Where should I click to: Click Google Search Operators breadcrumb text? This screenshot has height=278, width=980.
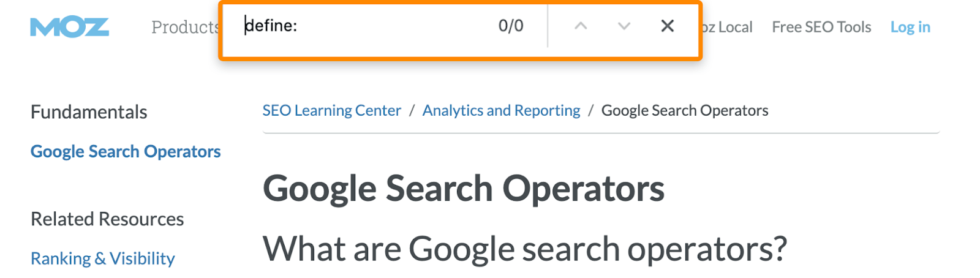click(684, 110)
